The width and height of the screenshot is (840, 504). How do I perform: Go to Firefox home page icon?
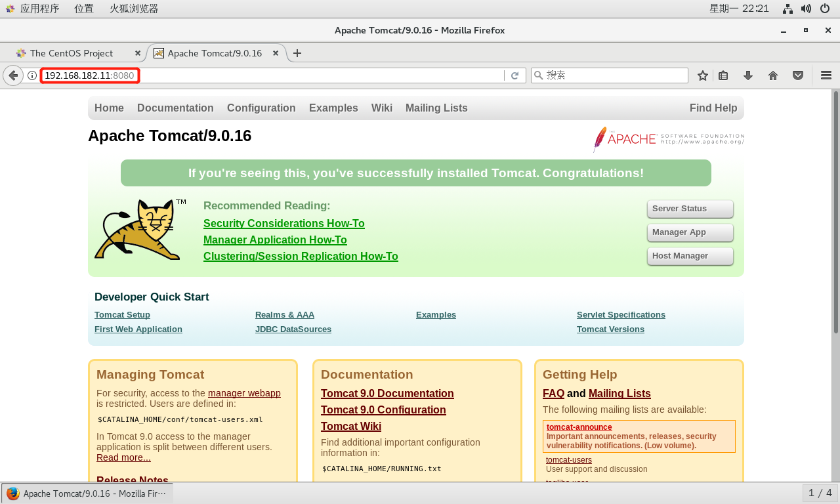click(773, 75)
